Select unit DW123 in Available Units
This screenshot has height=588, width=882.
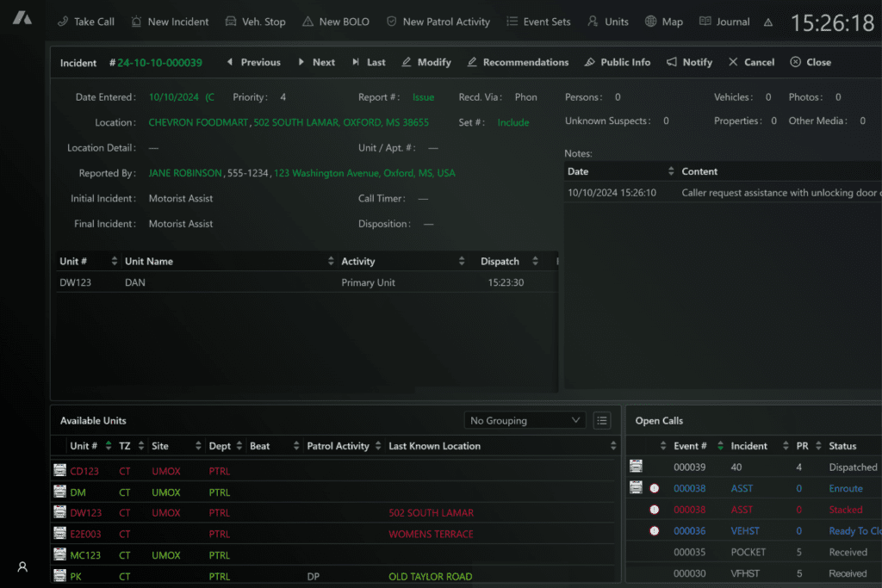click(x=84, y=513)
